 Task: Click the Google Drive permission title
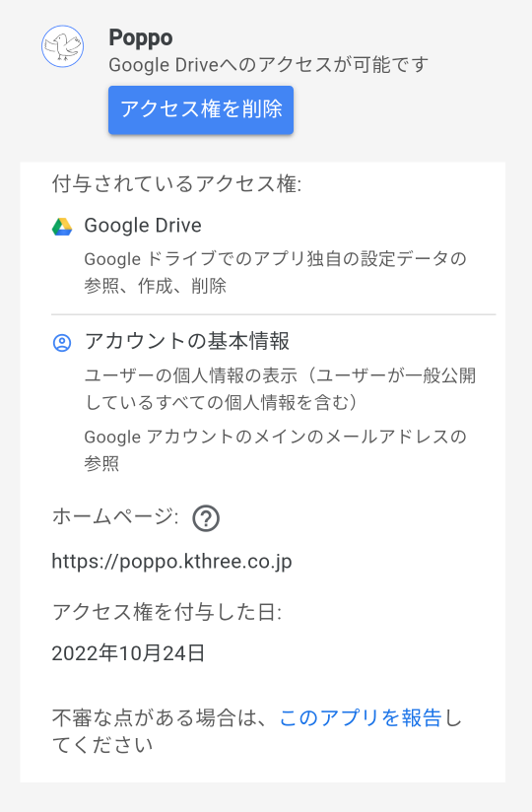pyautogui.click(x=143, y=226)
